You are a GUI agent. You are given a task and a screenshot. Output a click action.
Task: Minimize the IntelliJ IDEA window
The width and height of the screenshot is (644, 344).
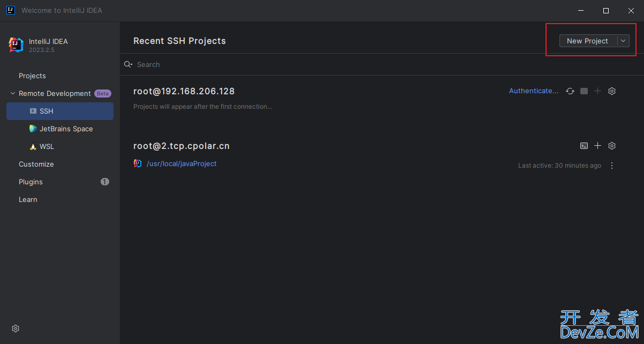click(581, 11)
